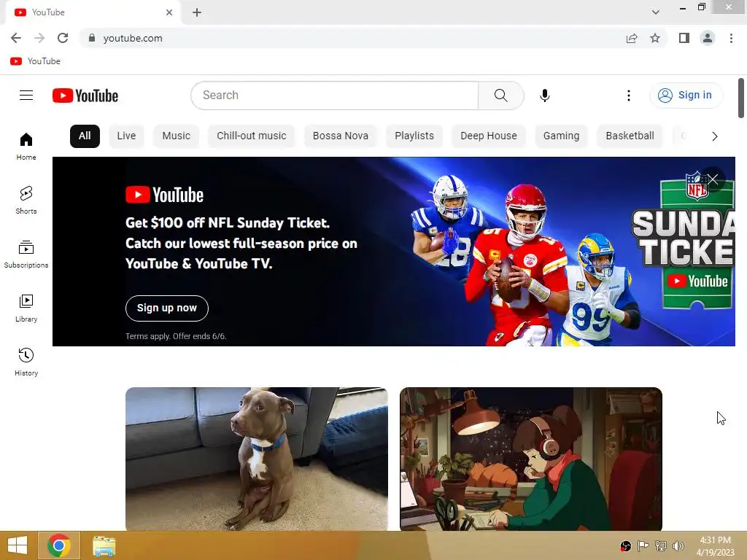Select the Bossa Nova chip
This screenshot has width=747, height=560.
[341, 136]
